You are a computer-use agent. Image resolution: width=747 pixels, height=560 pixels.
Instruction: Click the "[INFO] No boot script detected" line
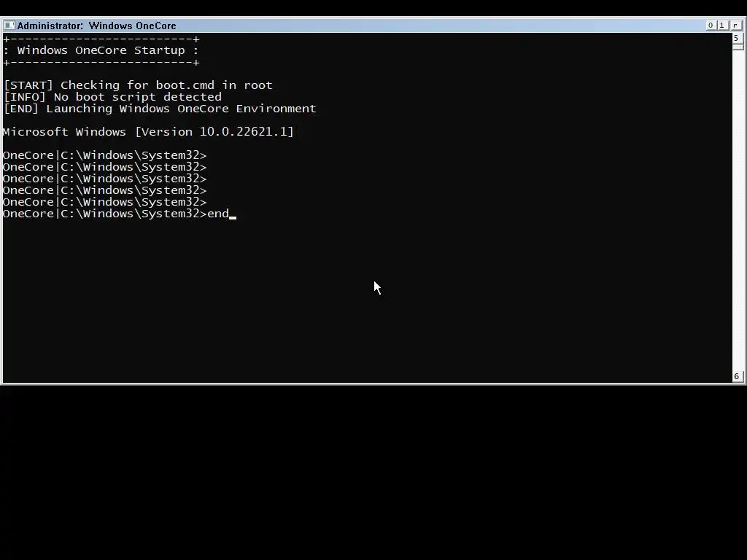[112, 97]
